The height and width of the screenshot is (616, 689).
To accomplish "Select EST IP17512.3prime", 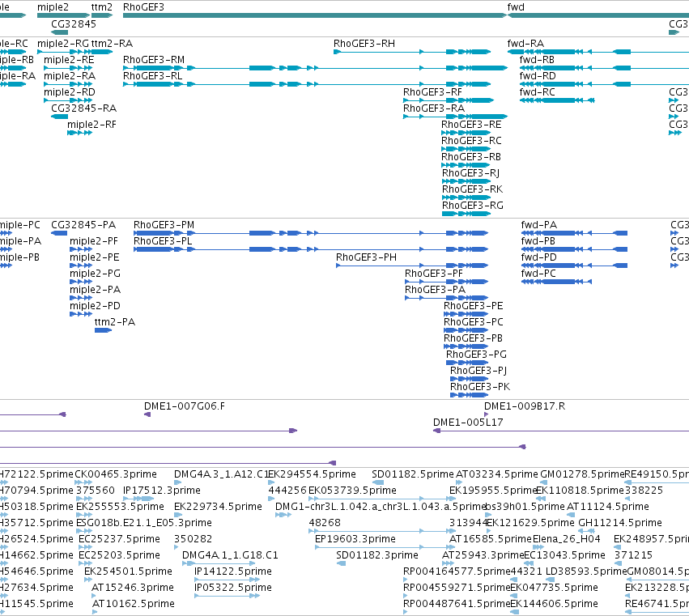I will tap(162, 491).
